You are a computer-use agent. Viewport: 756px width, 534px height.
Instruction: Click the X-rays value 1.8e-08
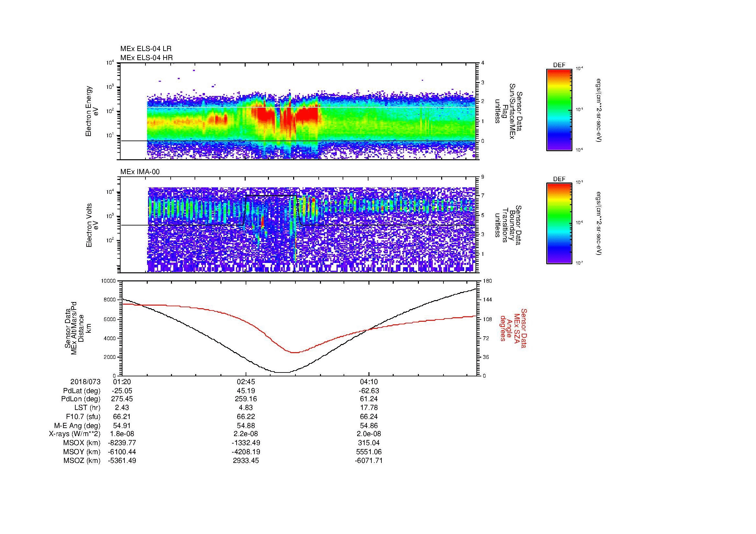pyautogui.click(x=122, y=434)
